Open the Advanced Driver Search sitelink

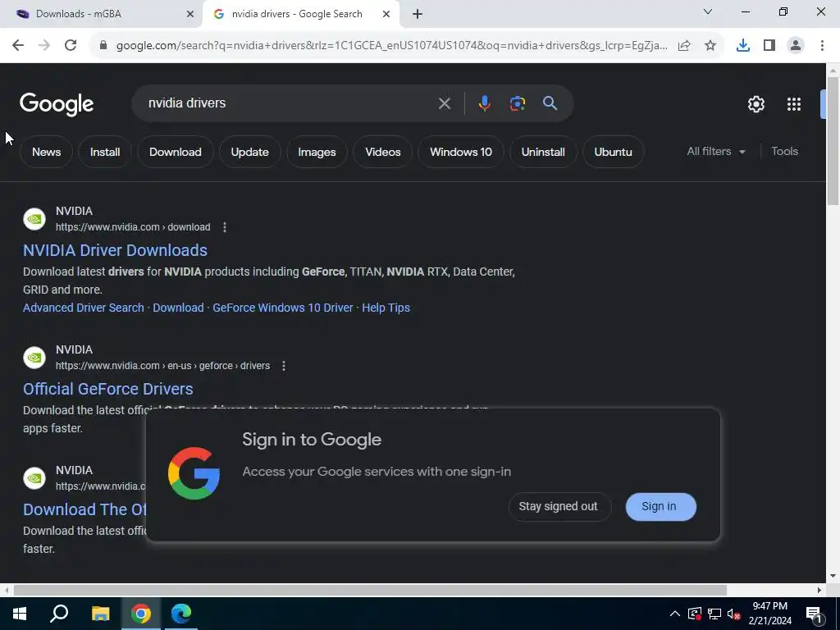tap(84, 308)
